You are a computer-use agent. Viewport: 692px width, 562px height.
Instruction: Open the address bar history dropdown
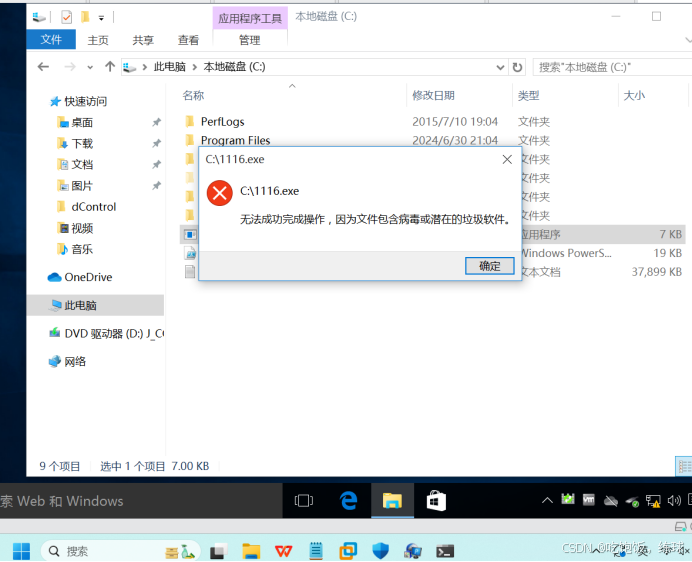tap(500, 68)
